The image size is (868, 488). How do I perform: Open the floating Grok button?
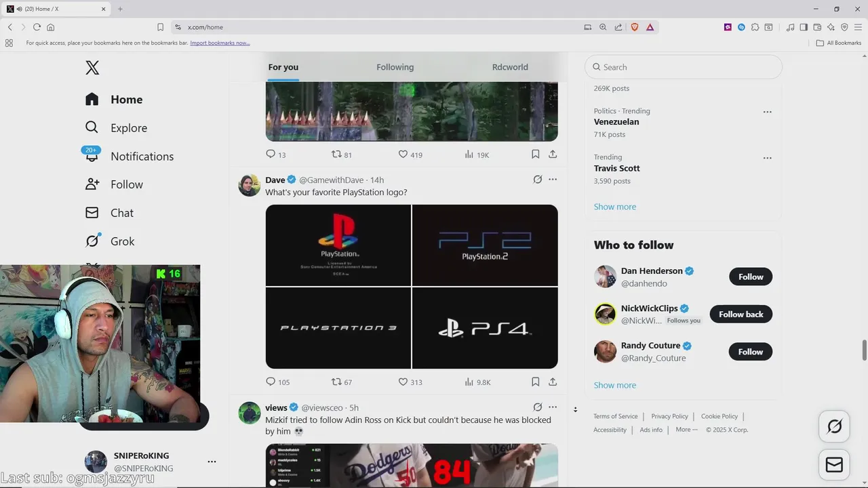coord(834,426)
